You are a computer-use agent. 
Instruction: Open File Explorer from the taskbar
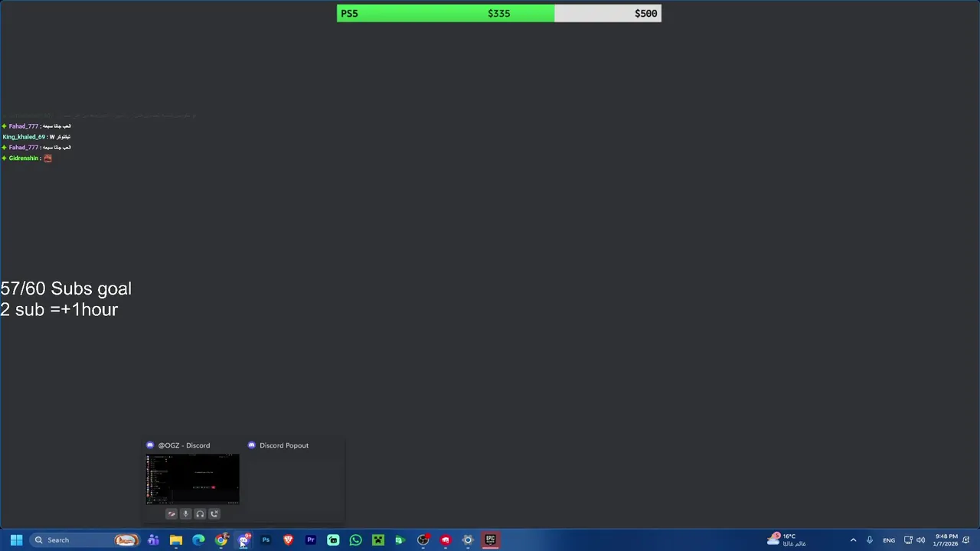pyautogui.click(x=176, y=540)
